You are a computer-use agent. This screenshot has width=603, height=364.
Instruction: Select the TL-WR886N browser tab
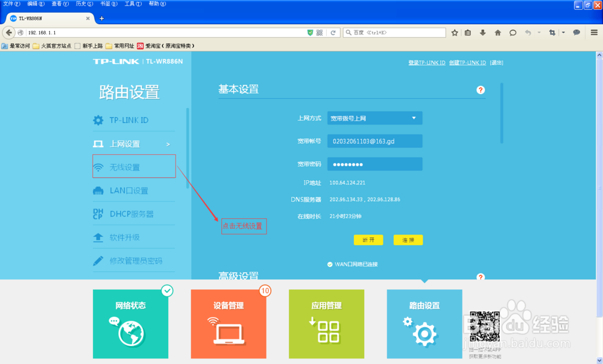50,18
